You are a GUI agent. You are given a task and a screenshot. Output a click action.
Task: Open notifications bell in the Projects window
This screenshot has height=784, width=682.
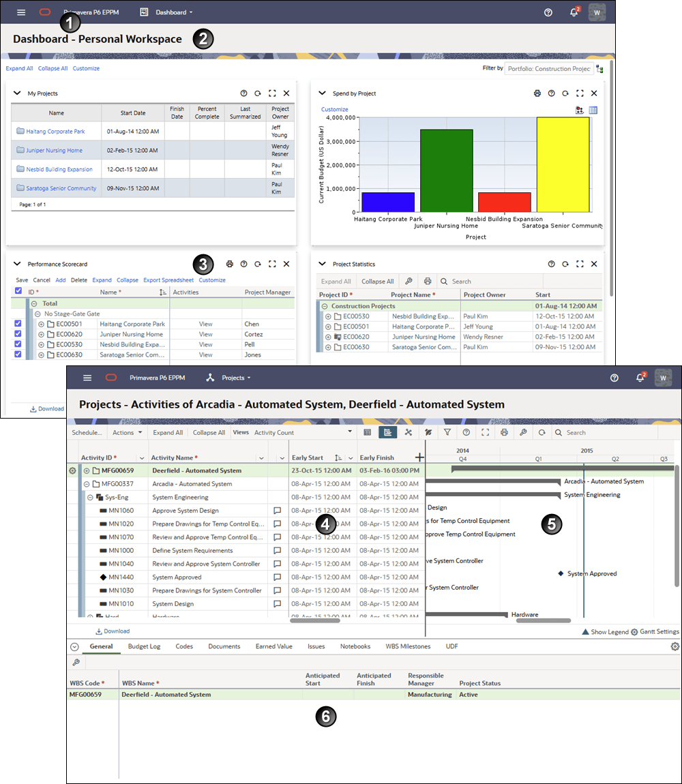[x=640, y=378]
